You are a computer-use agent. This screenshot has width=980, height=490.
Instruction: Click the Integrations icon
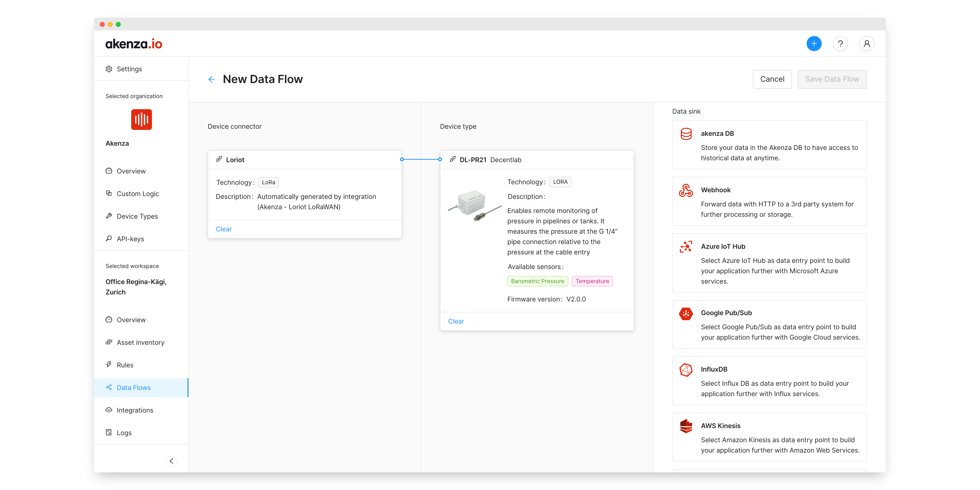[x=109, y=410]
